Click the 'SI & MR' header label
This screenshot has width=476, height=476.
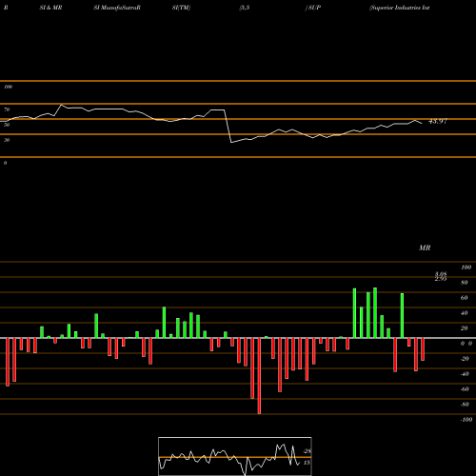coord(50,8)
